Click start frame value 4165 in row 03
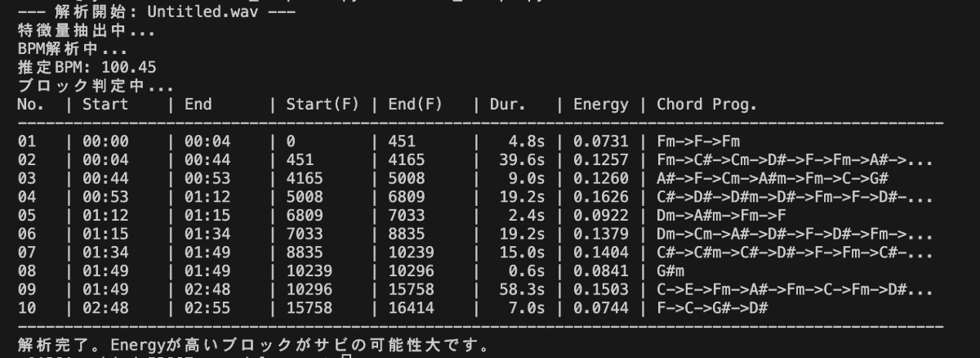This screenshot has width=980, height=358. [305, 178]
